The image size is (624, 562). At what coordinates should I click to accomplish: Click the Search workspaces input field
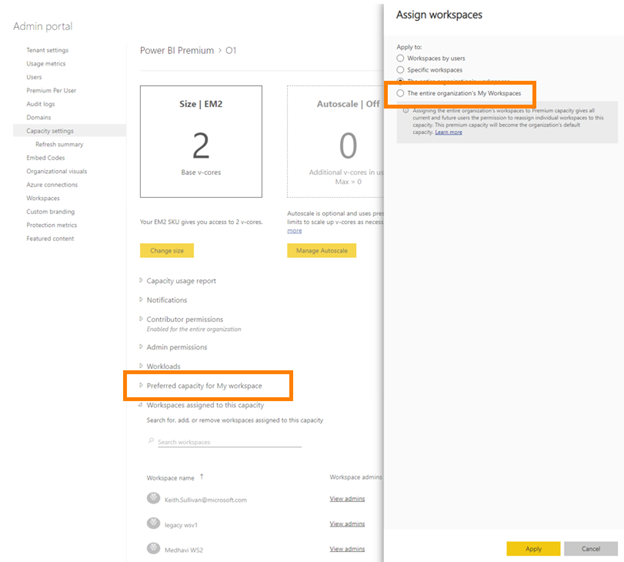click(x=228, y=442)
